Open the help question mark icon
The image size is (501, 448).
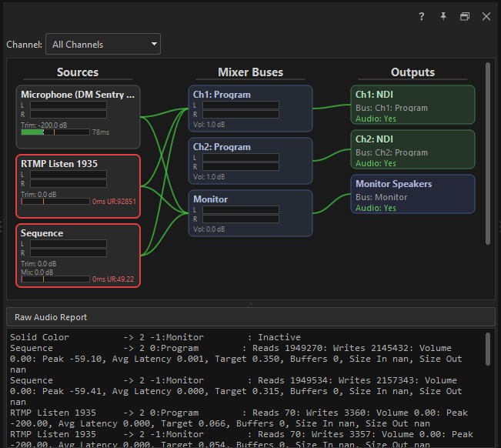coord(422,17)
